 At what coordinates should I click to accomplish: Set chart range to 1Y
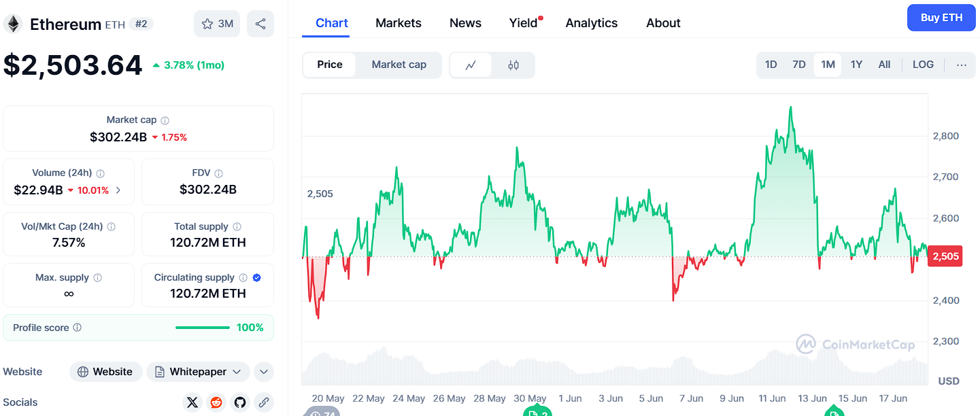(856, 65)
